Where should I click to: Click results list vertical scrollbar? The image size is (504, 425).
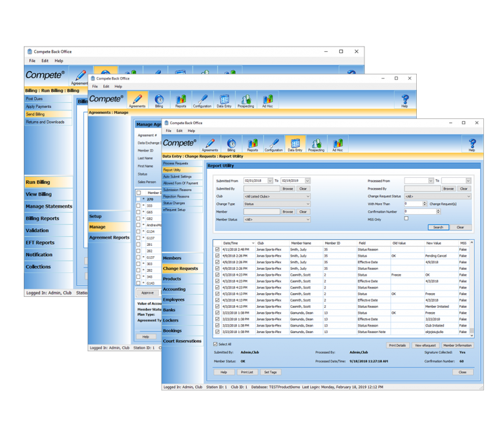pos(472,289)
